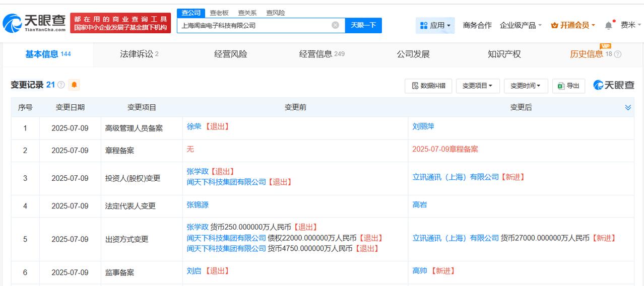Open 刘启 profile link
This screenshot has height=286, width=644.
[194, 271]
